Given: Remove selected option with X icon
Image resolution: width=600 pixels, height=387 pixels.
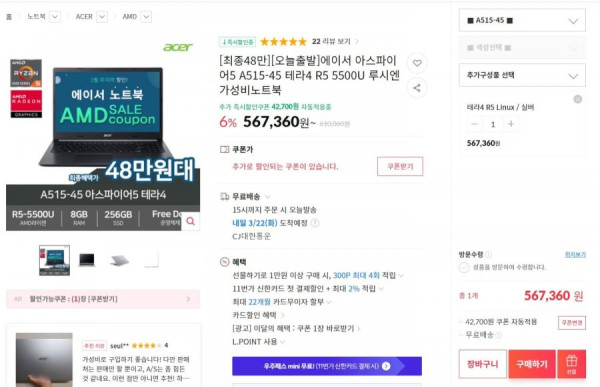Looking at the screenshot, I should click(x=577, y=99).
